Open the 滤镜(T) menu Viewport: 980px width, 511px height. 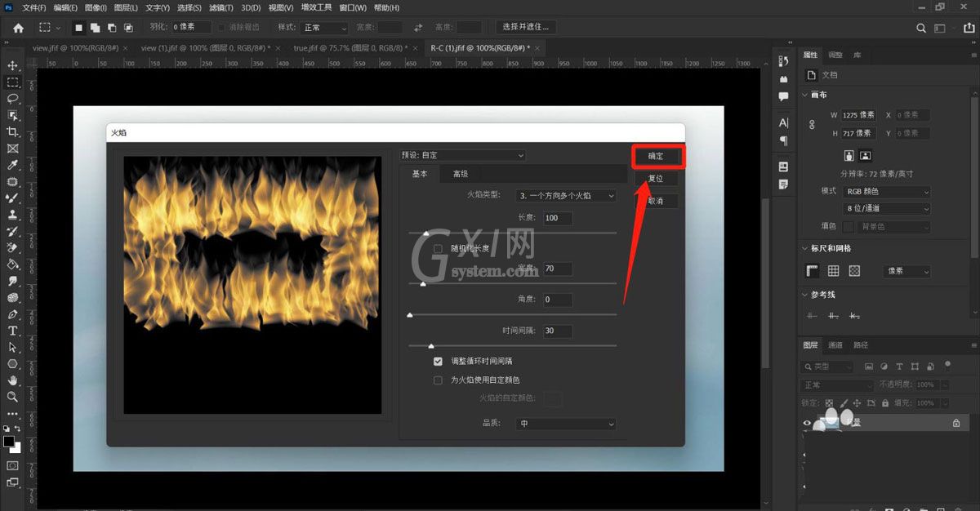[220, 7]
